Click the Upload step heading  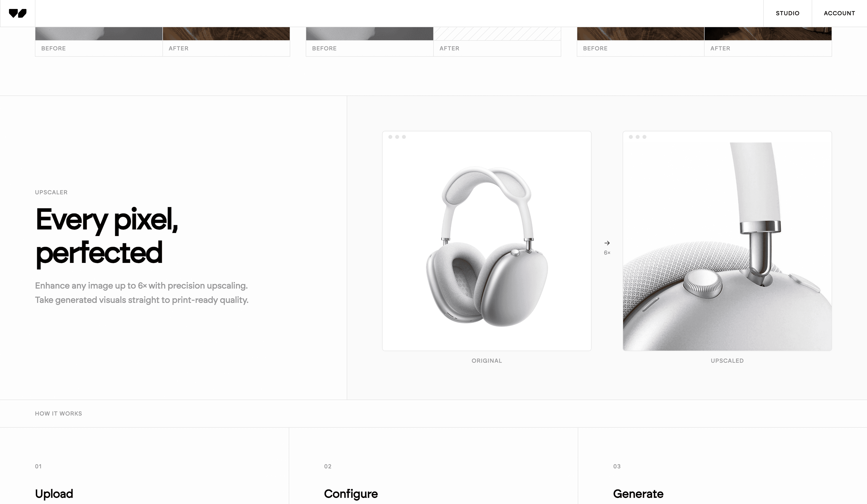(54, 494)
